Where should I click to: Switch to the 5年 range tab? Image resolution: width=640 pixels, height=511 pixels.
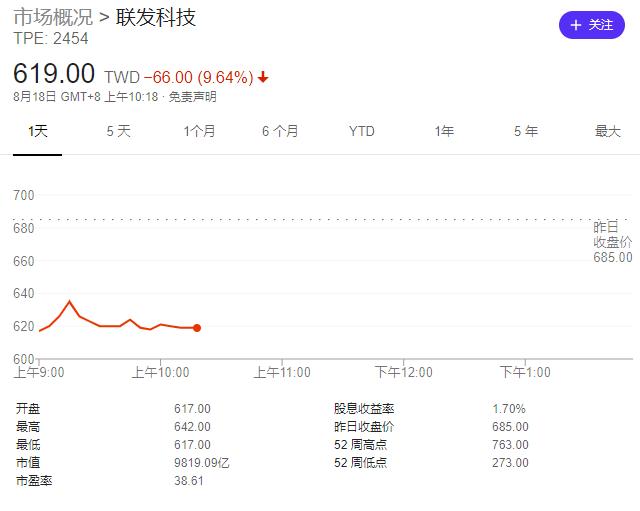tap(526, 131)
